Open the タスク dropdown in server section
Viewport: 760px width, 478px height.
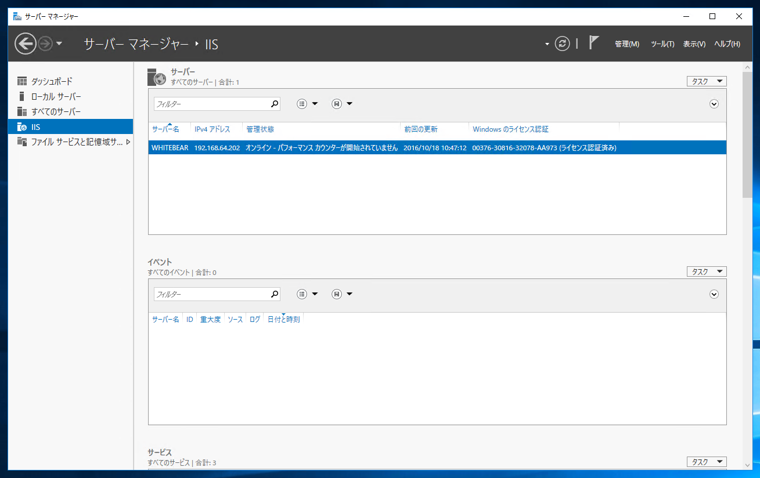point(706,81)
